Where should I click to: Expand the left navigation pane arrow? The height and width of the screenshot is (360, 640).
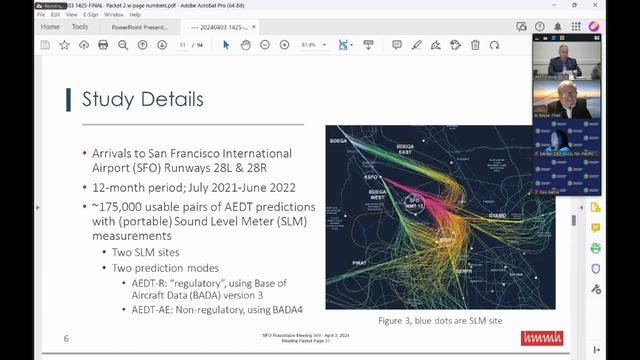38,207
